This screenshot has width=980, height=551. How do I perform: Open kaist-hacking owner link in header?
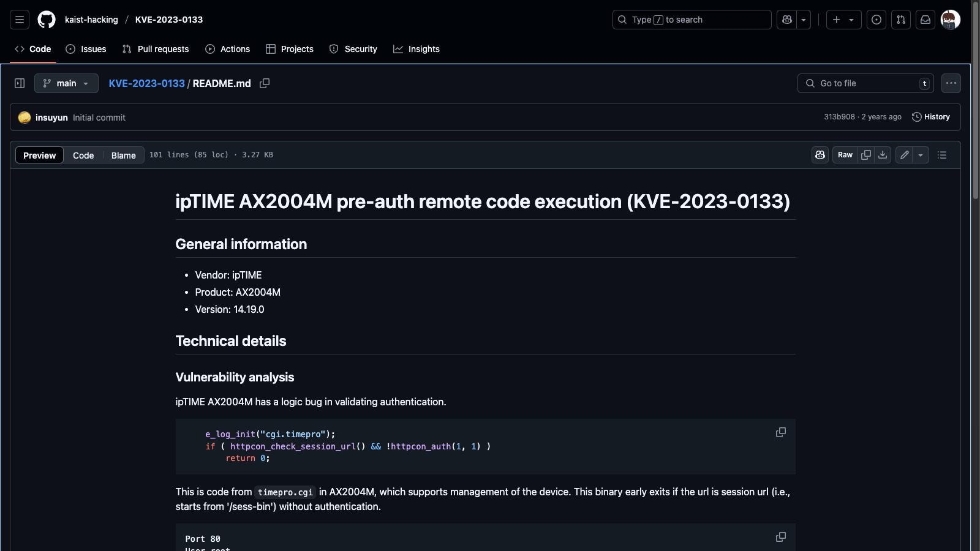91,20
